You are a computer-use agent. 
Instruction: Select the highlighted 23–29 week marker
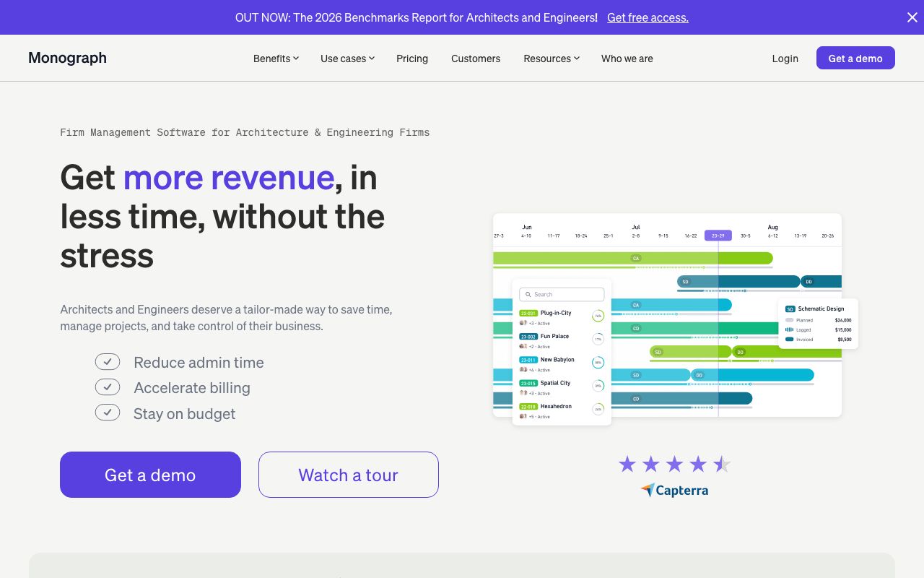(718, 236)
